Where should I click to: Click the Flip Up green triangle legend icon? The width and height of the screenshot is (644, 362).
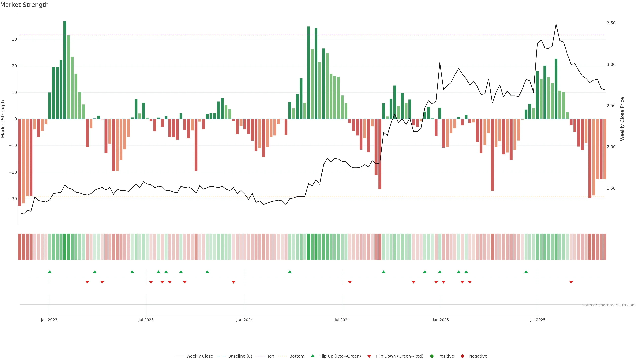(x=312, y=356)
